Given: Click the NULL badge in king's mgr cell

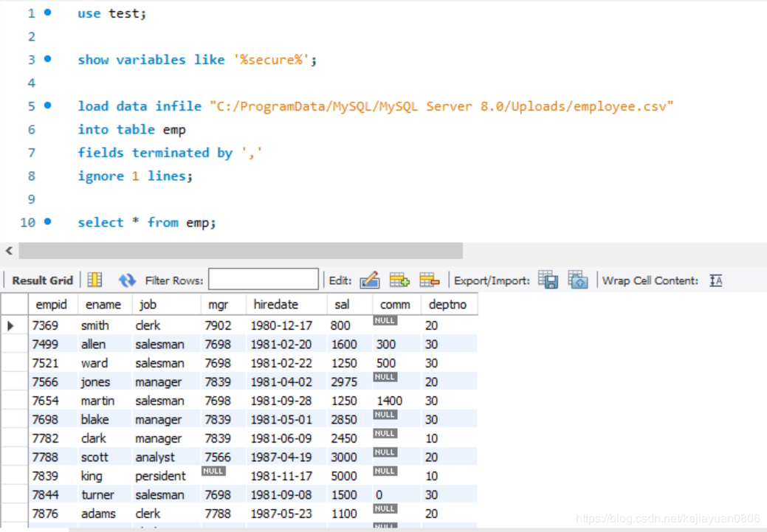Looking at the screenshot, I should click(213, 471).
